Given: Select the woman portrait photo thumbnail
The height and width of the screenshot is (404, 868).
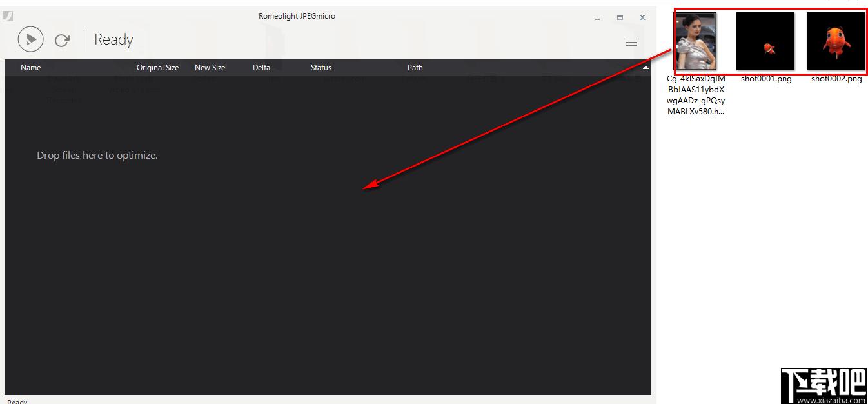Looking at the screenshot, I should [696, 42].
